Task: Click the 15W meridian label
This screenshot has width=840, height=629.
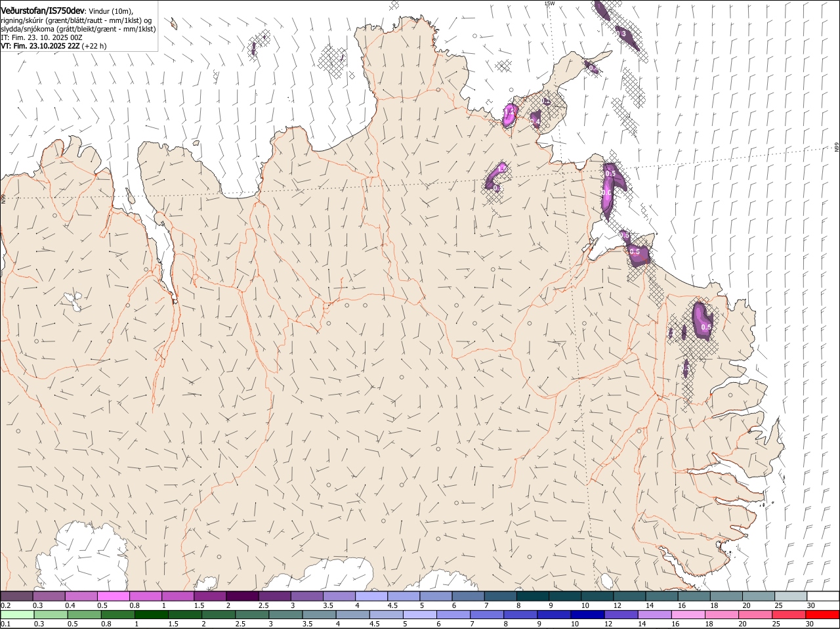Action: click(549, 4)
